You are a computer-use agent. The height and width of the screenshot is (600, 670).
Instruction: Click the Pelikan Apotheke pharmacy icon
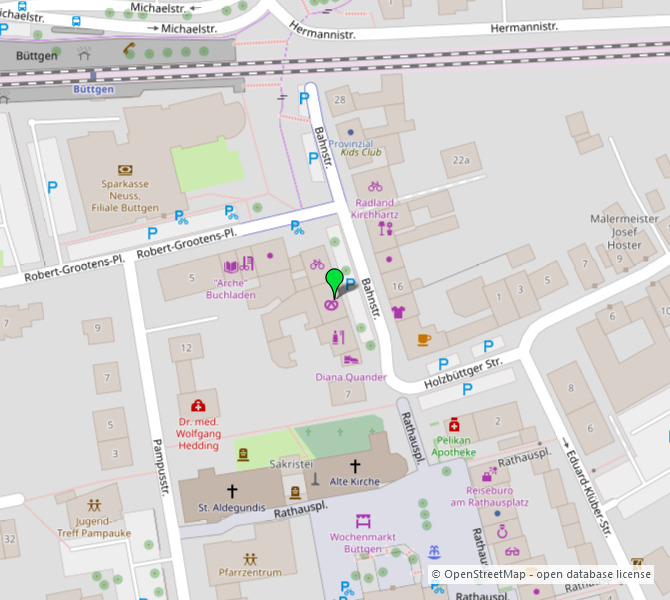click(454, 424)
